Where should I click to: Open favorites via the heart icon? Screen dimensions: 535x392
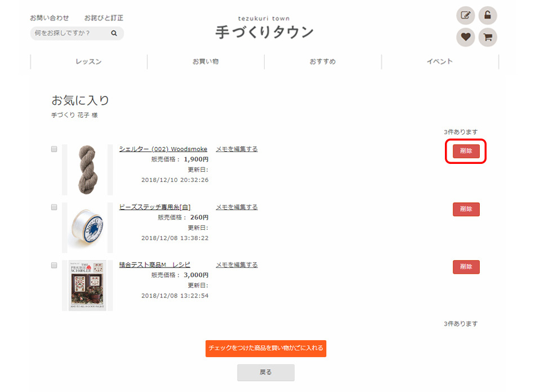tap(465, 37)
